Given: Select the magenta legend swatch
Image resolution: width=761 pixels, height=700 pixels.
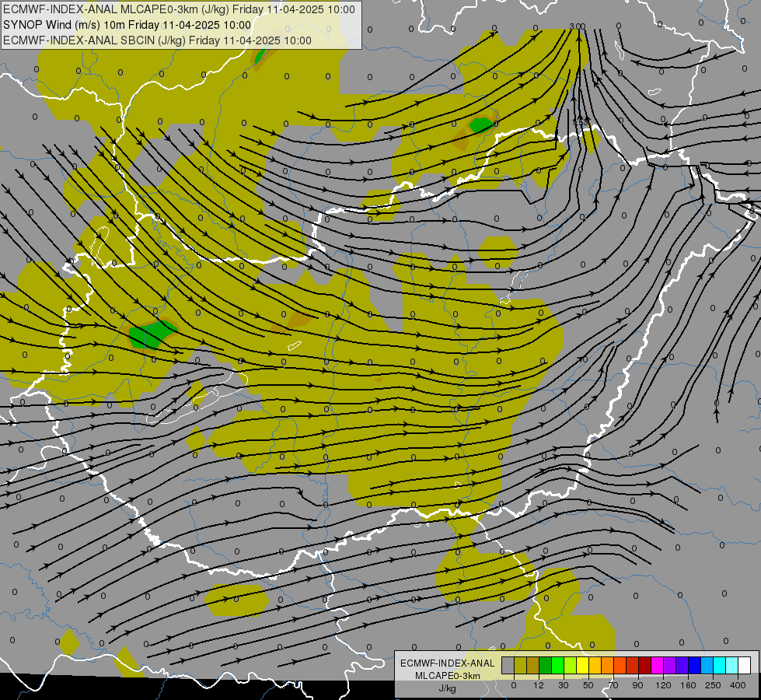Looking at the screenshot, I should [657, 665].
